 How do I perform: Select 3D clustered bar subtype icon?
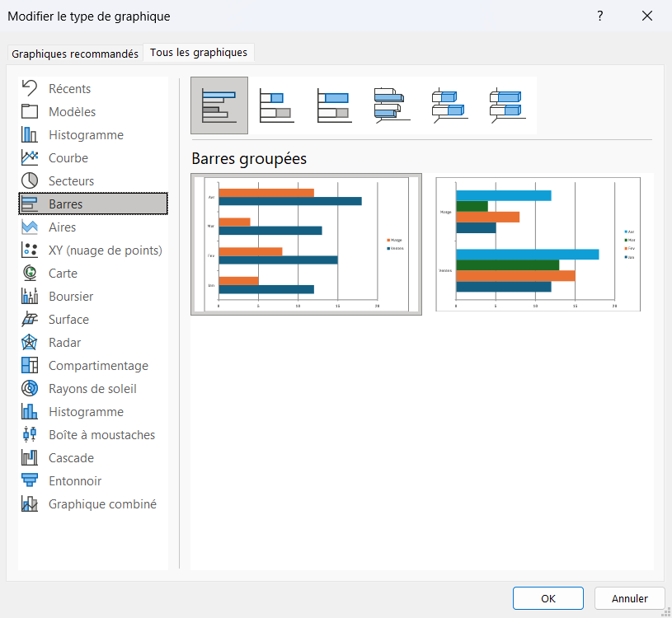tap(392, 105)
